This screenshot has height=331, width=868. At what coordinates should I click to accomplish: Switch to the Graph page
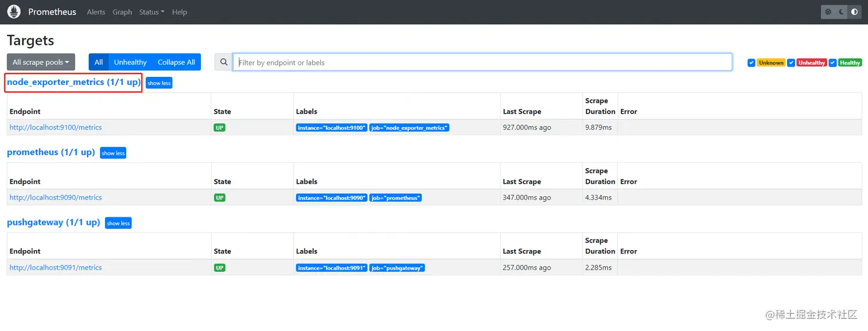pyautogui.click(x=122, y=11)
